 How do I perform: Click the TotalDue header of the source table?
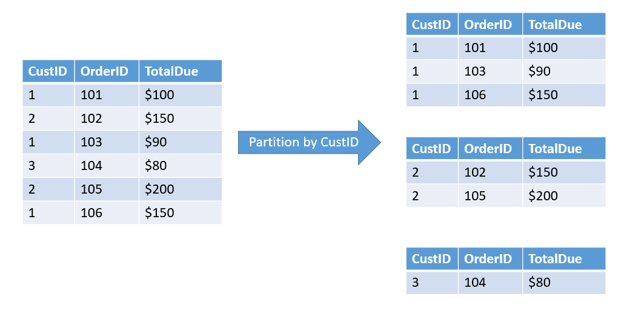coord(181,71)
